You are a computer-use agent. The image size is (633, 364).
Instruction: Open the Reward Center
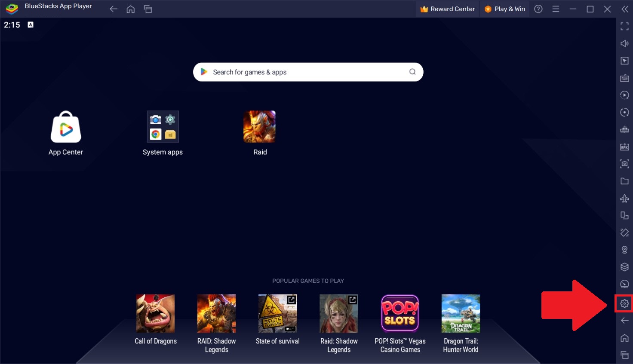click(447, 9)
